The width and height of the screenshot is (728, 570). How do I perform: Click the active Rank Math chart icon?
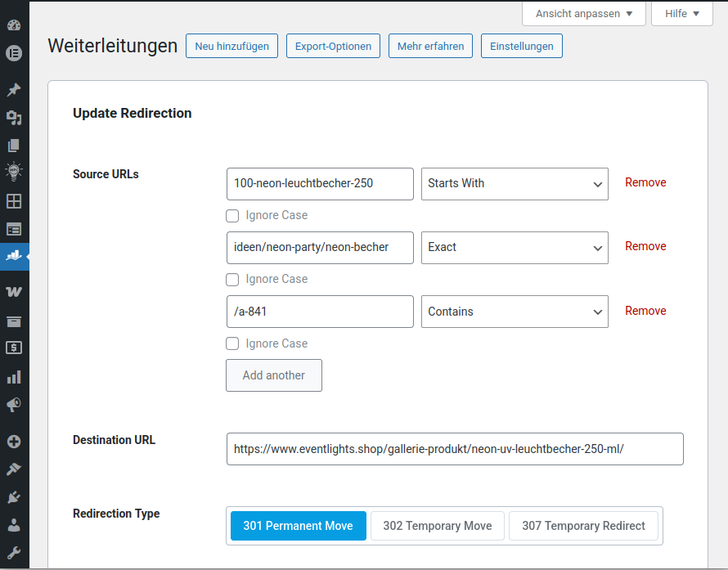[14, 256]
